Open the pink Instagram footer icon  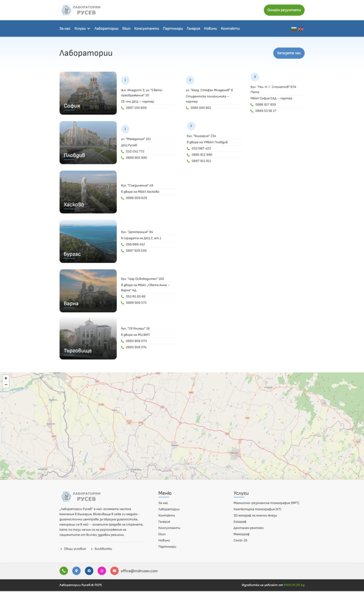click(101, 571)
